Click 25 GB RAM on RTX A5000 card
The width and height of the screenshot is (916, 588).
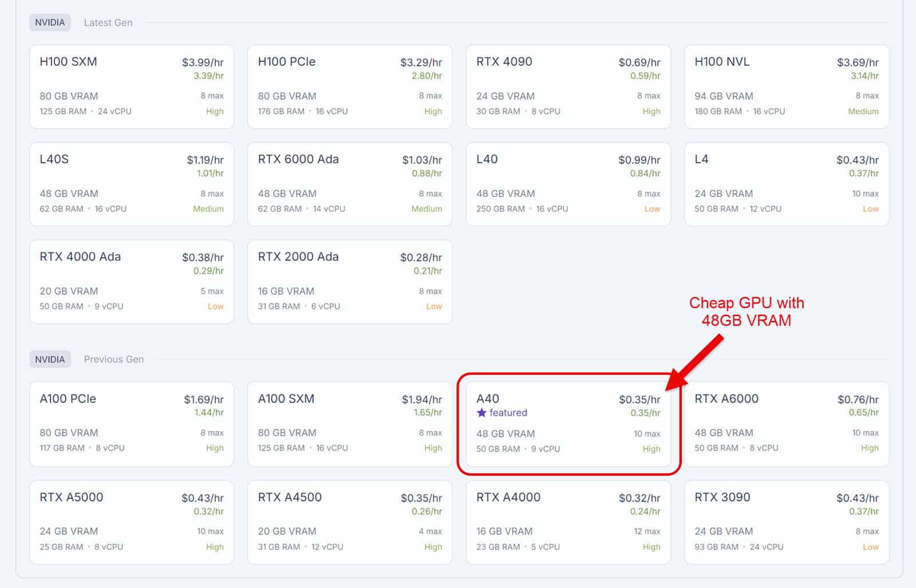coord(61,547)
